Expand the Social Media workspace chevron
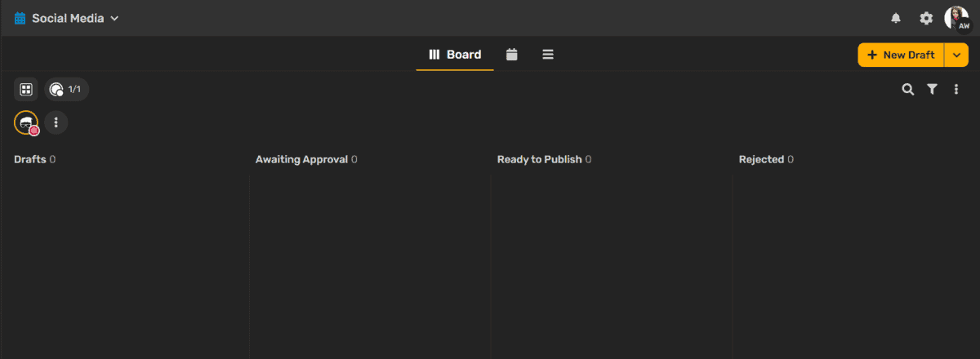The image size is (980, 359). coord(115,18)
